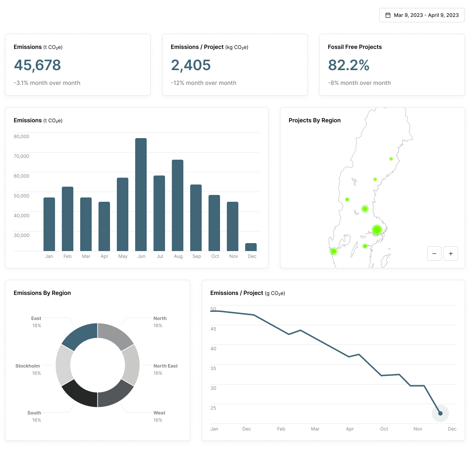Click the largest green map marker

point(377,229)
